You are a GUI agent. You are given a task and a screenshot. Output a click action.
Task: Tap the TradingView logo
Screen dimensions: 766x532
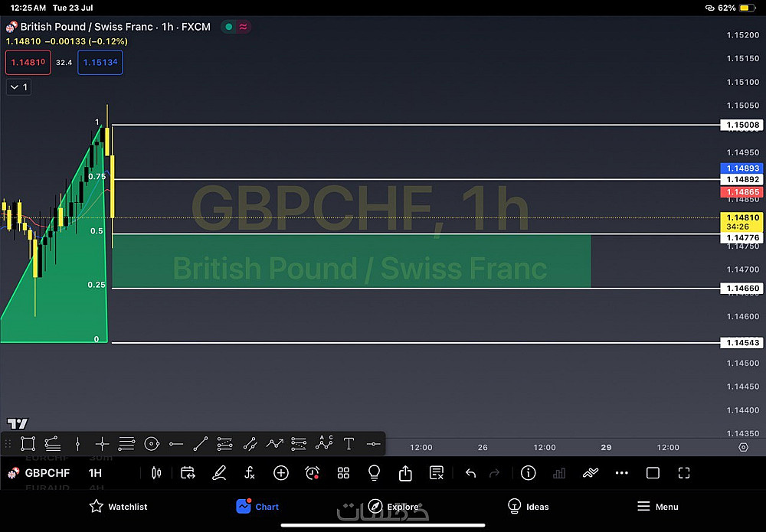tap(18, 423)
